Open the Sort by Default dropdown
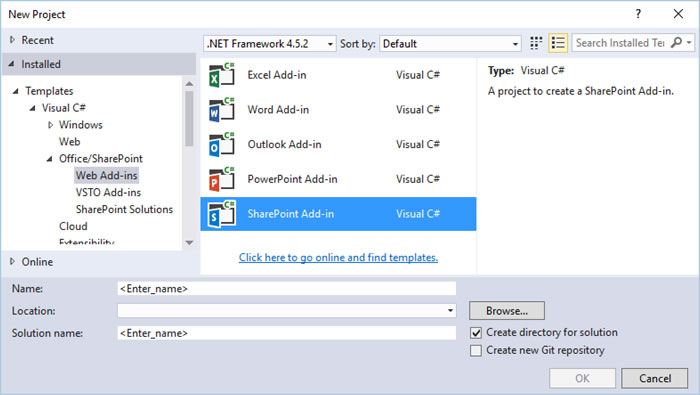 450,44
